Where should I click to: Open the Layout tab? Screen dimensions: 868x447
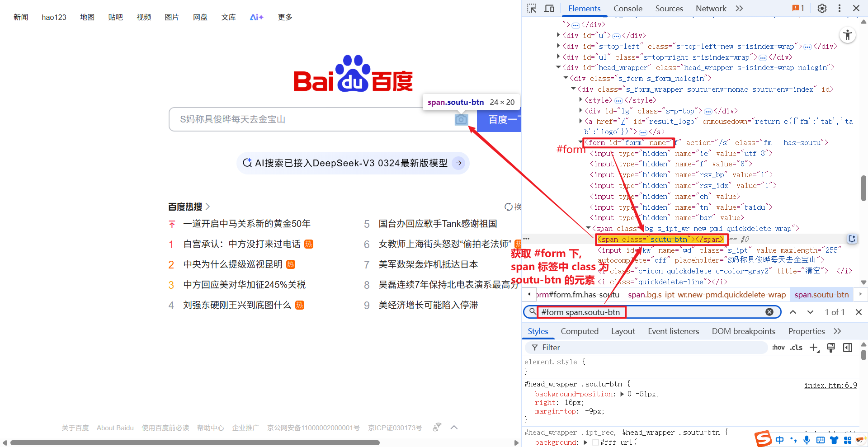click(623, 331)
